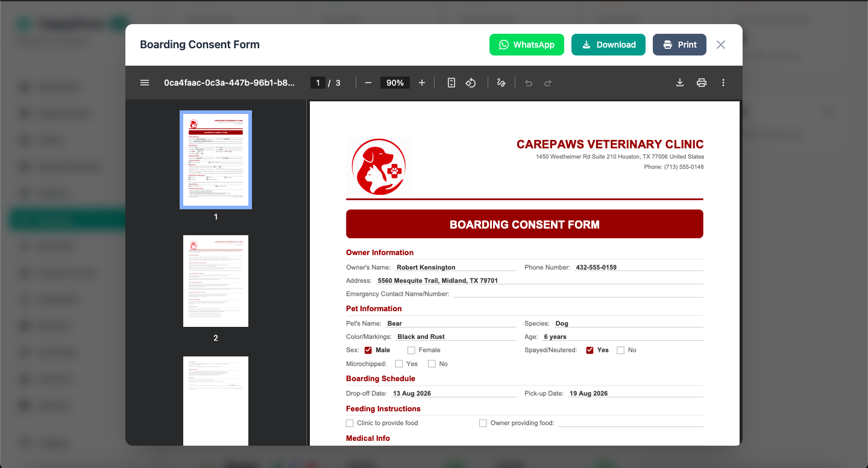868x468 pixels.
Task: Click color value Black and Rust
Action: tap(421, 337)
